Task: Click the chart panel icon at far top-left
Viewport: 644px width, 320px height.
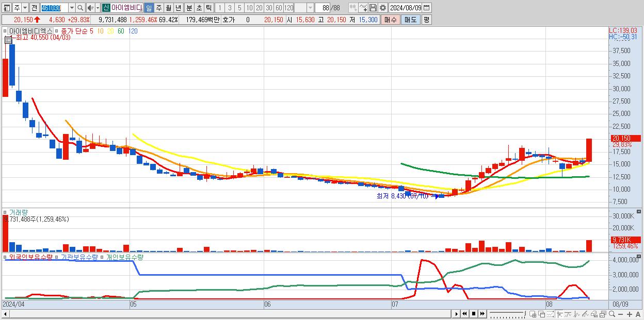Action: tap(7, 8)
